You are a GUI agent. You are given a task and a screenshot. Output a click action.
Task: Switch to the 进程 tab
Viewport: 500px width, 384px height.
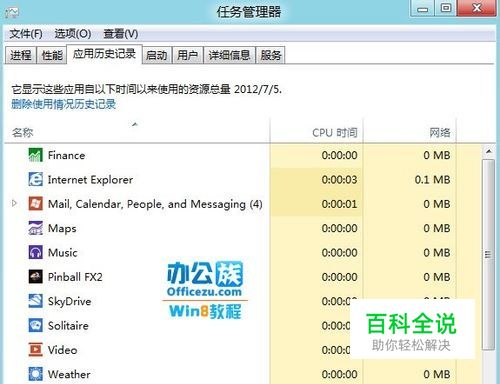tap(21, 55)
